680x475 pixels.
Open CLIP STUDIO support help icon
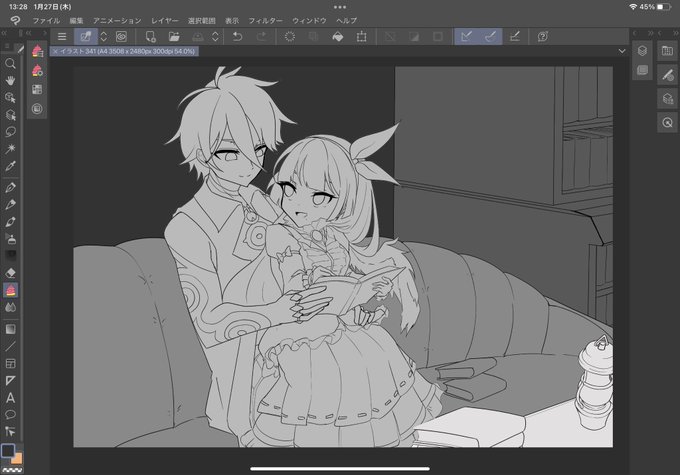point(543,36)
